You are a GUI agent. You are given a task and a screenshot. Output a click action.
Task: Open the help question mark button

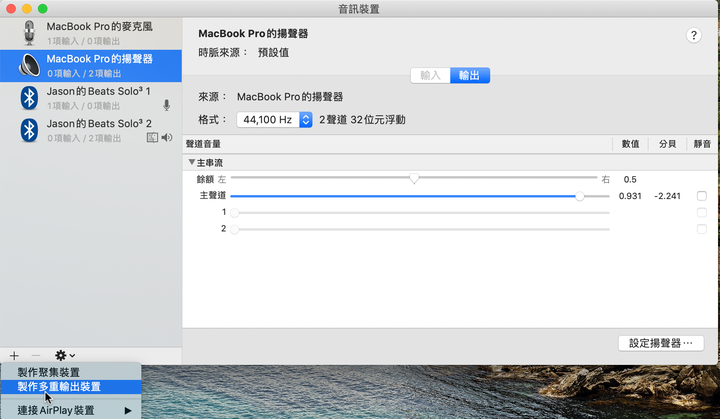click(x=694, y=35)
